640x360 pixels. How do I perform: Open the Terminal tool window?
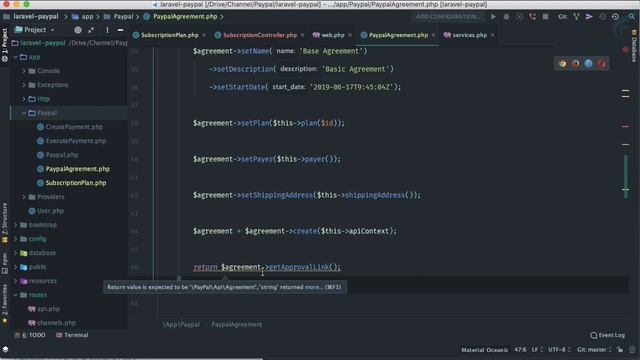pyautogui.click(x=72, y=335)
